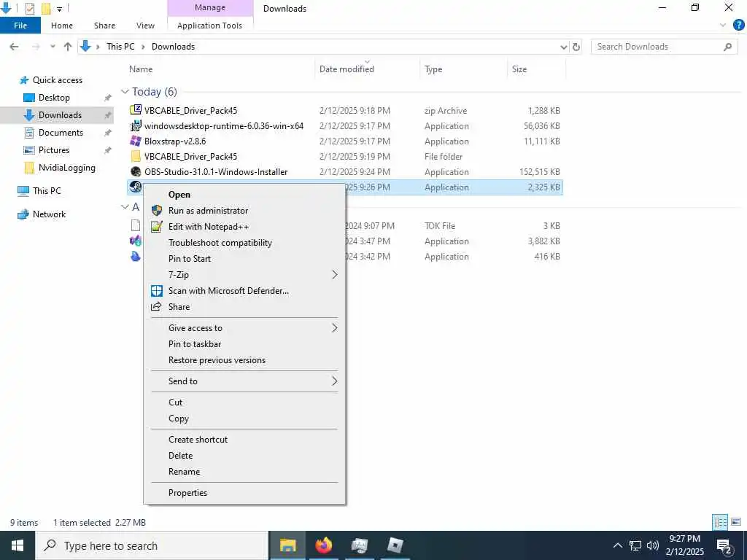This screenshot has height=560, width=747.
Task: Click the shield icon beside Run as administrator
Action: click(x=157, y=211)
